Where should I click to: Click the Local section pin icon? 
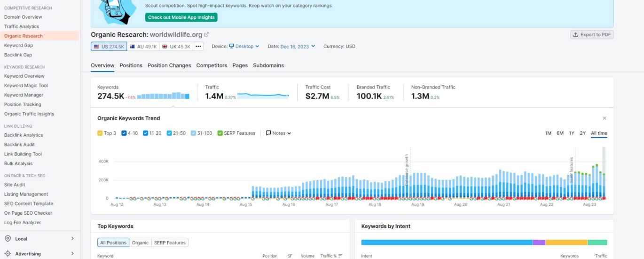(8, 239)
